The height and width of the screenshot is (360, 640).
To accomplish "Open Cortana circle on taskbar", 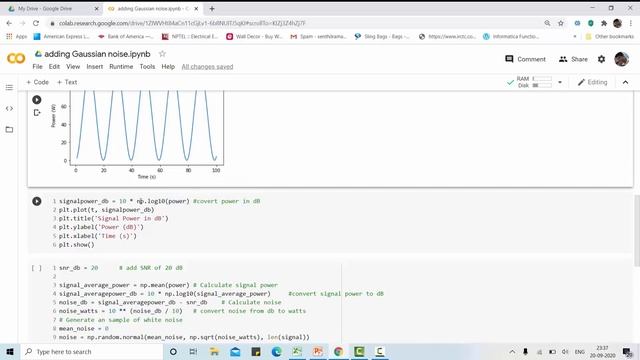I will (x=173, y=351).
